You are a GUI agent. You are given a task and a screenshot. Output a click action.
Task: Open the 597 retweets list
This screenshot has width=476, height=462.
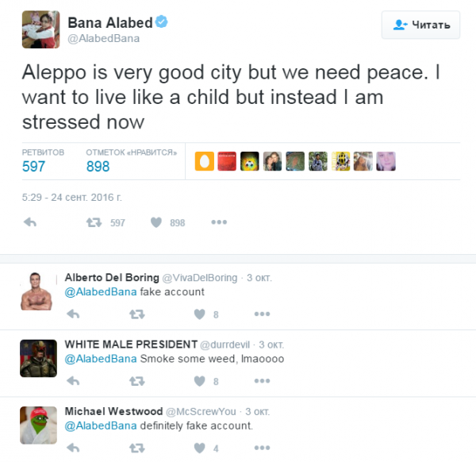coord(33,166)
